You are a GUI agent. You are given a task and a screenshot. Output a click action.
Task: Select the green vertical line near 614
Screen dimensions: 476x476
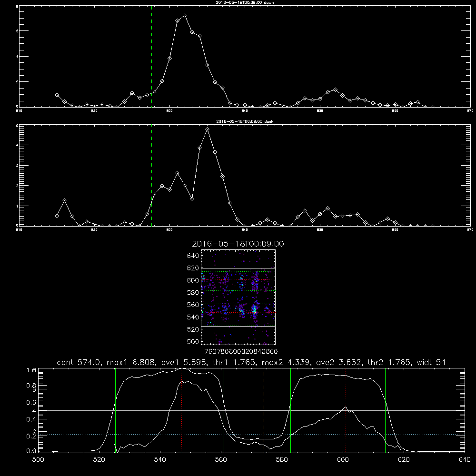(x=385, y=410)
